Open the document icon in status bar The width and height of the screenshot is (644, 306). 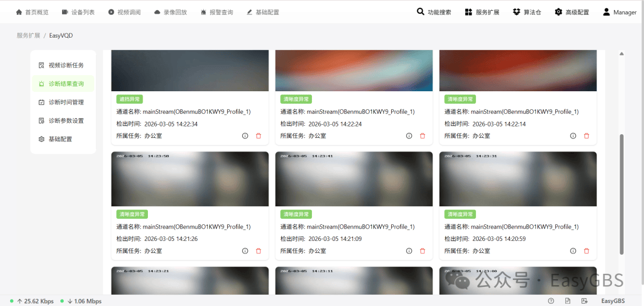click(x=568, y=301)
